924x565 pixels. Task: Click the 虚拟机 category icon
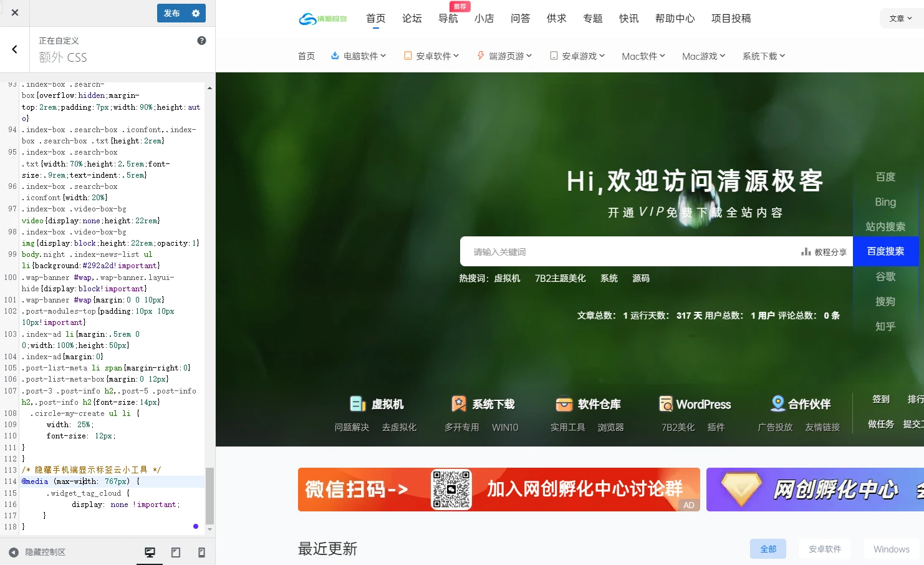(x=358, y=404)
